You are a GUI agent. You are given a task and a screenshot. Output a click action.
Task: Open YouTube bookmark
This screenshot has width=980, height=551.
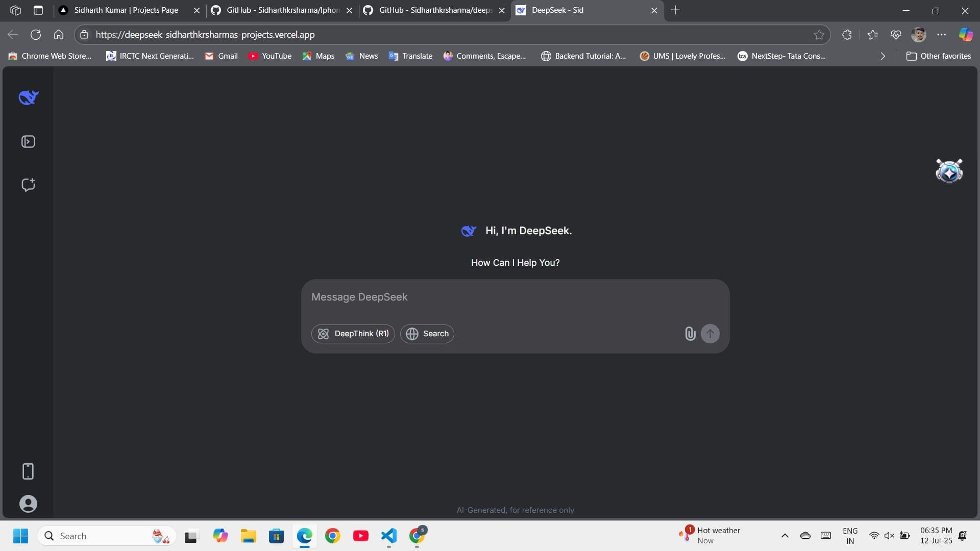point(269,56)
